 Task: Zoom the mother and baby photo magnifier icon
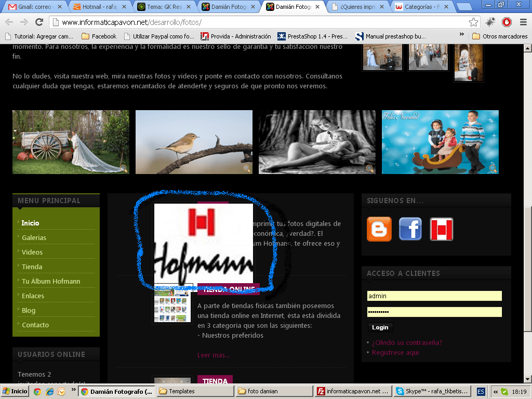369,168
